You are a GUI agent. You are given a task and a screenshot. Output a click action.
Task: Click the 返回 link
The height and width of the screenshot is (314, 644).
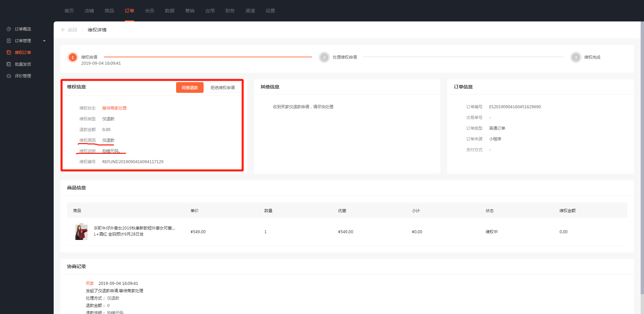tap(72, 30)
